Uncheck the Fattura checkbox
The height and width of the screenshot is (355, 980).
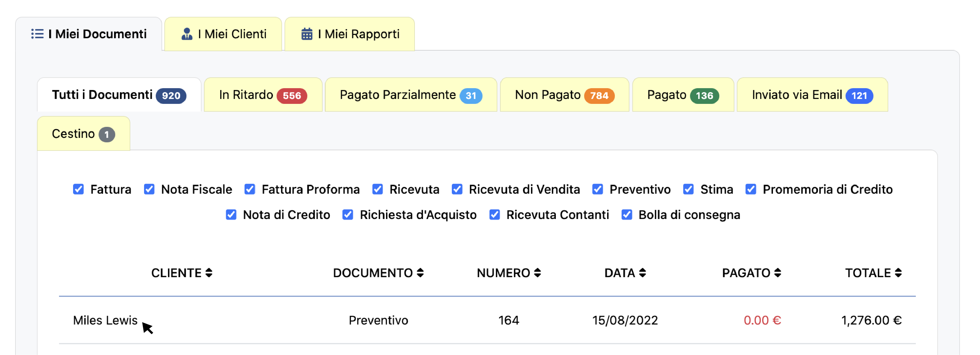pos(78,189)
